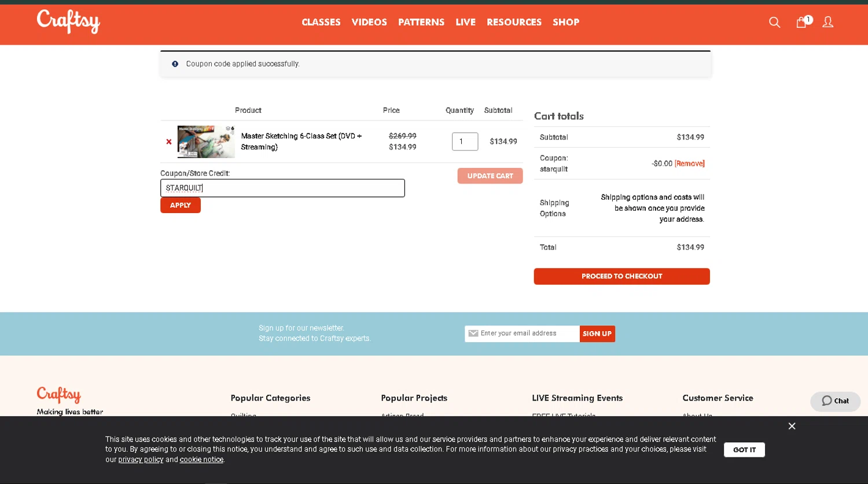Open the Patterns menu
The image size is (868, 484).
coord(421,22)
